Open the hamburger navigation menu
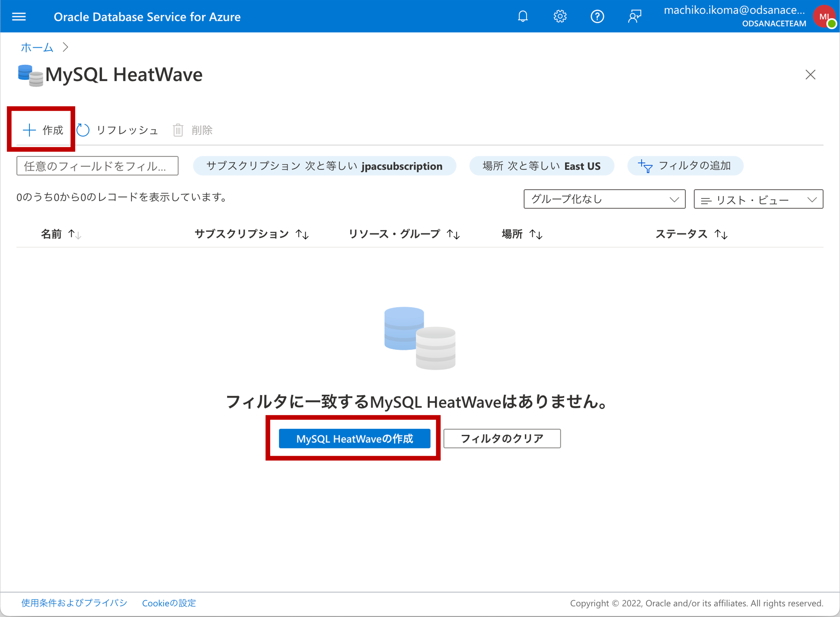The height and width of the screenshot is (617, 840). (19, 17)
